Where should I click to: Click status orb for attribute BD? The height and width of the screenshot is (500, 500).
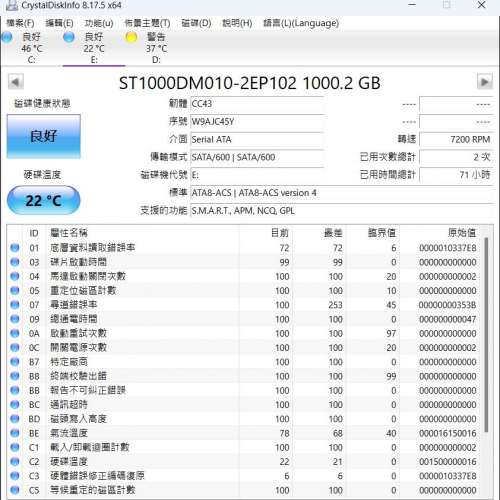[x=15, y=419]
